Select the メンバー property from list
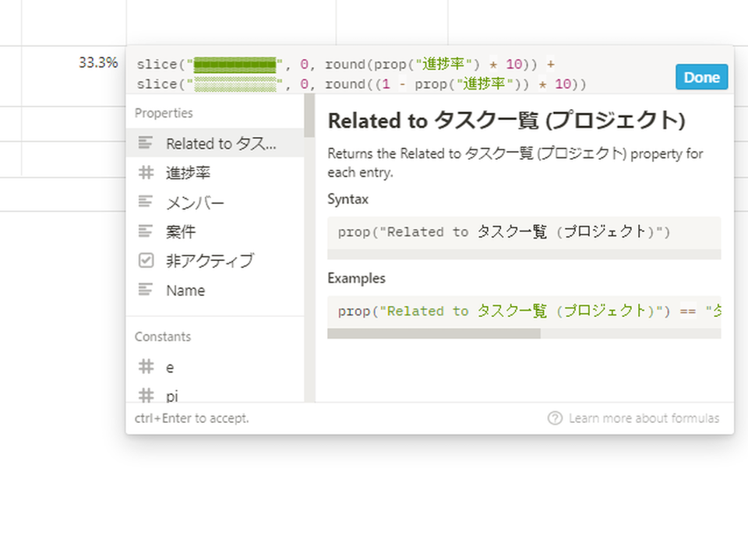The image size is (748, 560). tap(215, 202)
